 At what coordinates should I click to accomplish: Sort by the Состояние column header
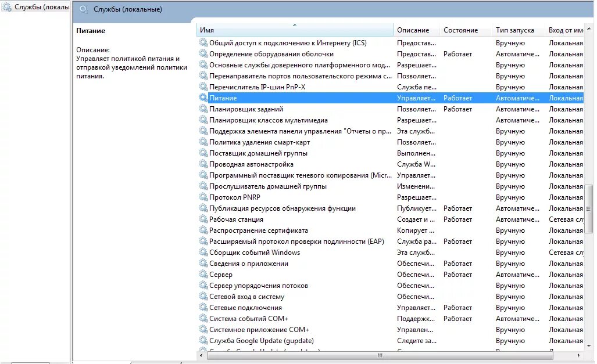[x=466, y=30]
